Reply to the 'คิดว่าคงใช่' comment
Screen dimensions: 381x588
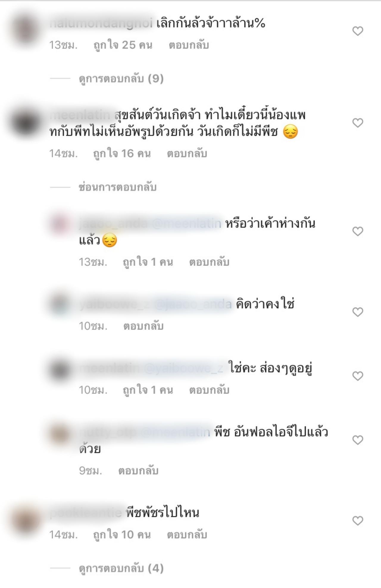[x=143, y=326]
